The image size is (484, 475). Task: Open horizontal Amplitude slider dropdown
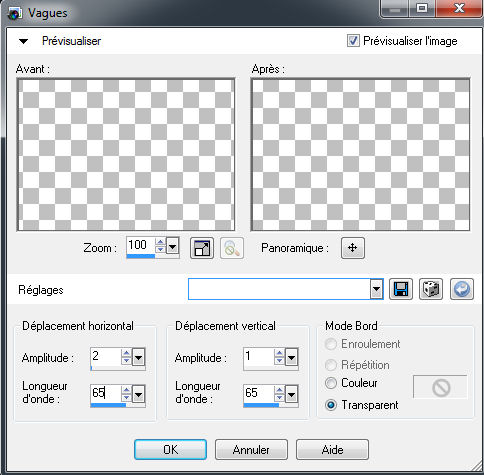tap(138, 358)
